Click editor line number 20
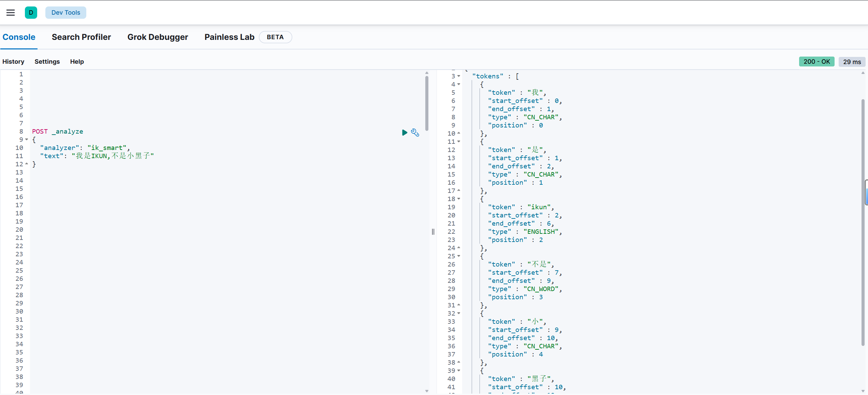This screenshot has height=395, width=868. [x=19, y=230]
